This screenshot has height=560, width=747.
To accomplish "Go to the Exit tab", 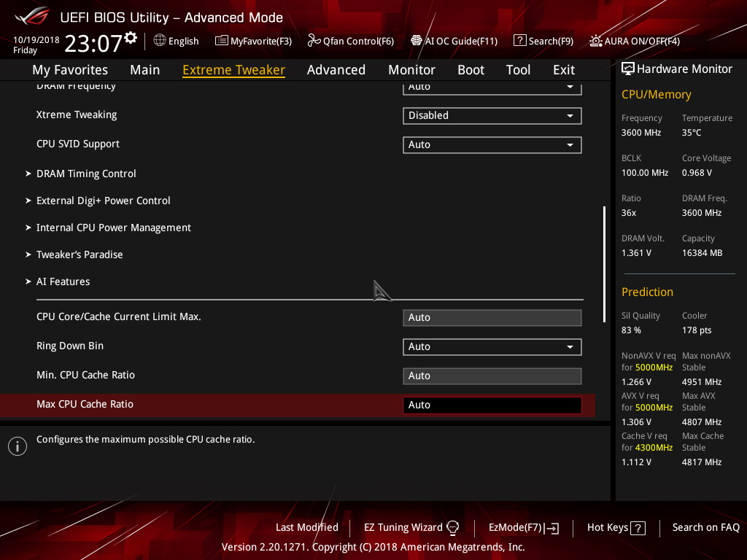I will [564, 70].
